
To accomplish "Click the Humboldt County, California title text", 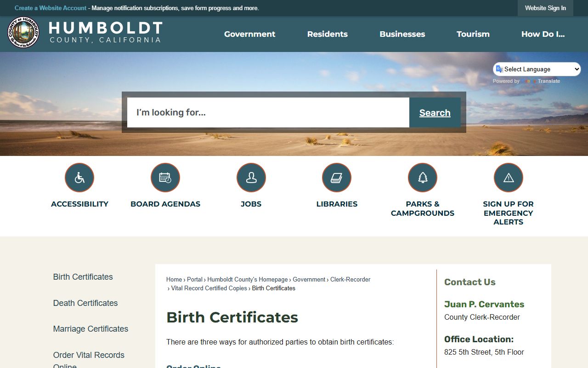I will coord(106,32).
